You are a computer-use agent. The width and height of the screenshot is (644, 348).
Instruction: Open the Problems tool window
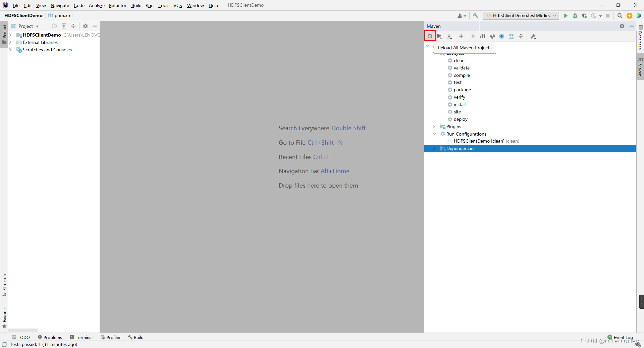click(x=50, y=337)
